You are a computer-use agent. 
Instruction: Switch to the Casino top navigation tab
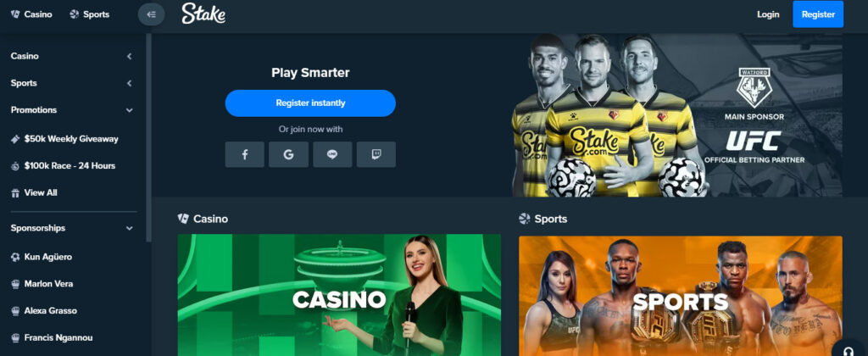click(x=31, y=14)
